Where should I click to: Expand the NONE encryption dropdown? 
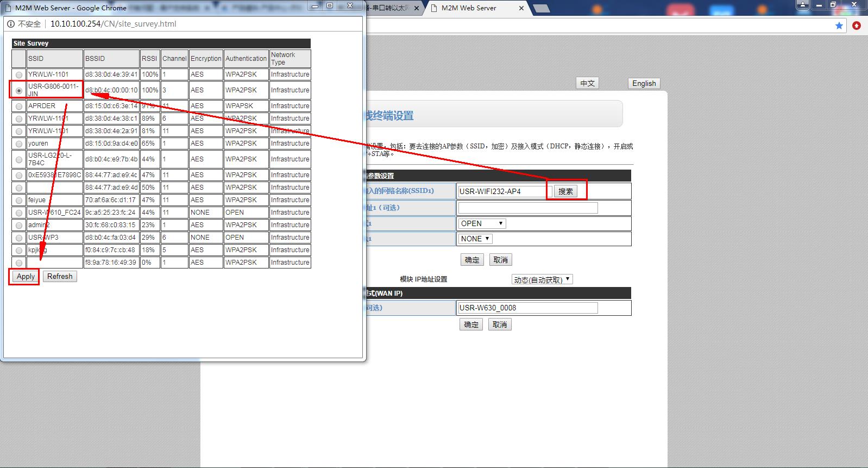(x=475, y=239)
